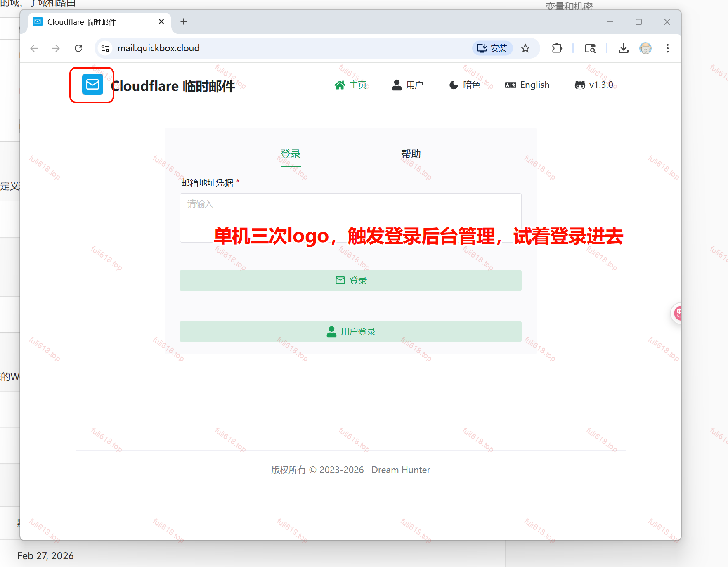This screenshot has height=567, width=728.
Task: Go to 主页 home link
Action: (x=350, y=85)
